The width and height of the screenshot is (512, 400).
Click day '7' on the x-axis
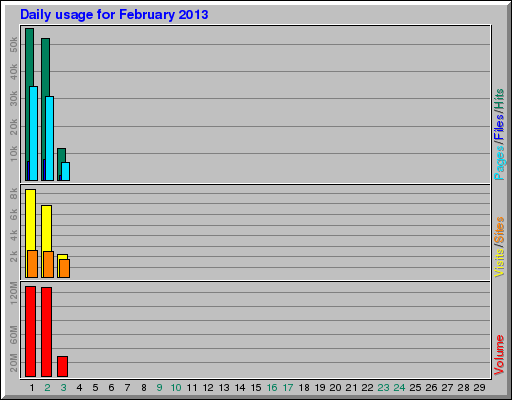coord(127,388)
